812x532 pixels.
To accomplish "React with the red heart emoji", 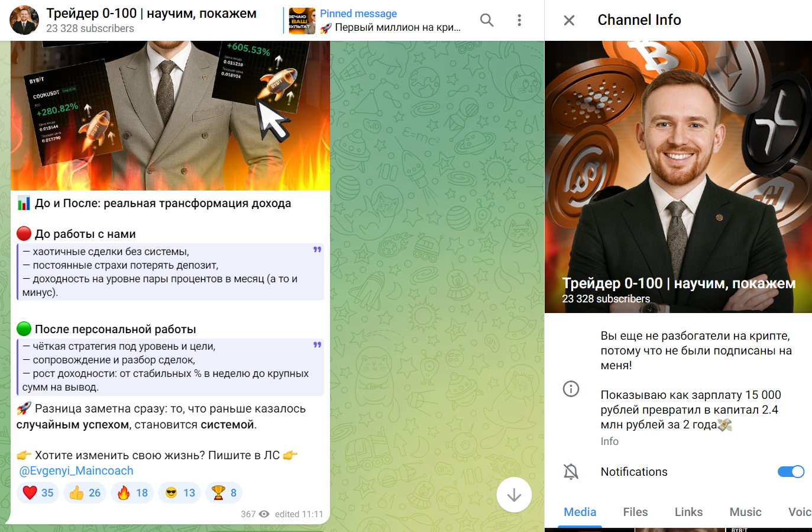I will [x=38, y=493].
